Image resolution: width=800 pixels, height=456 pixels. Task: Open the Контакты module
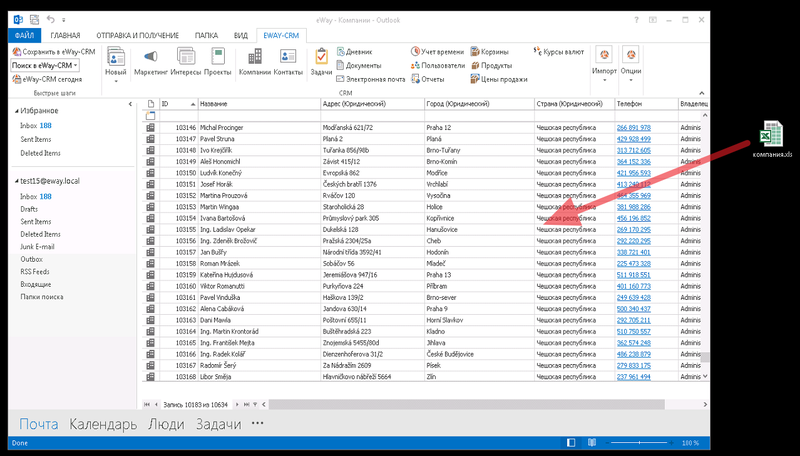click(288, 62)
